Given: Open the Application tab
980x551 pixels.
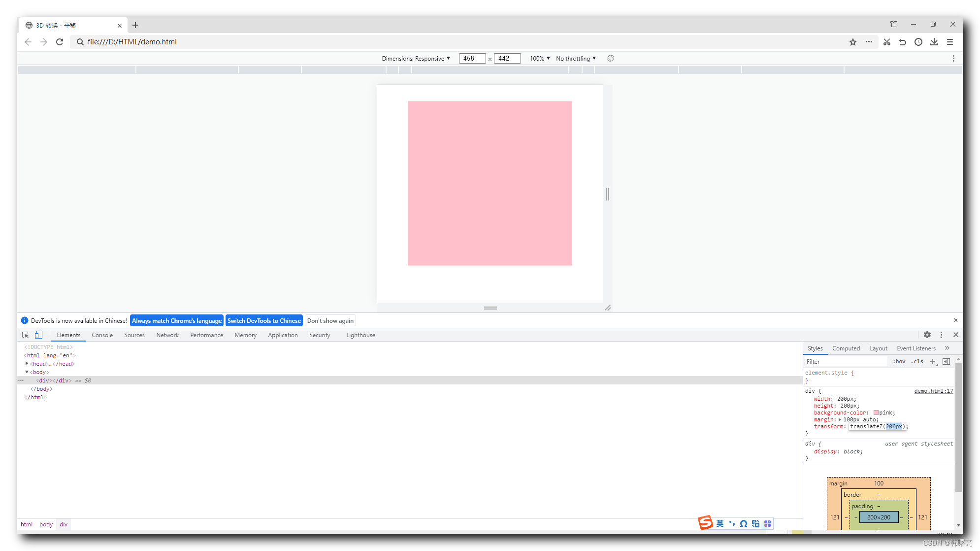Looking at the screenshot, I should 283,335.
